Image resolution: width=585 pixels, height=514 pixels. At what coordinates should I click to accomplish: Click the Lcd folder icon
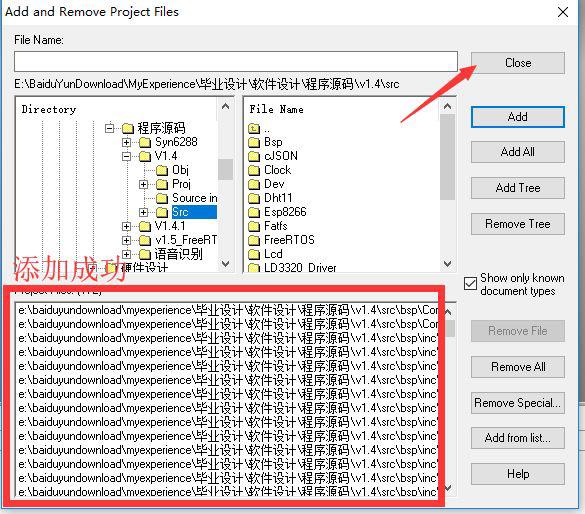click(x=254, y=254)
